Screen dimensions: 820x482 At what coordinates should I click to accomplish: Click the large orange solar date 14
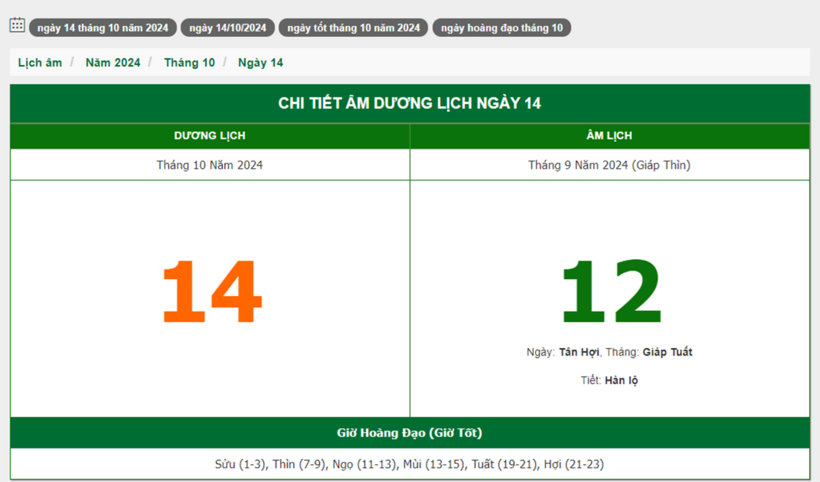pyautogui.click(x=211, y=292)
